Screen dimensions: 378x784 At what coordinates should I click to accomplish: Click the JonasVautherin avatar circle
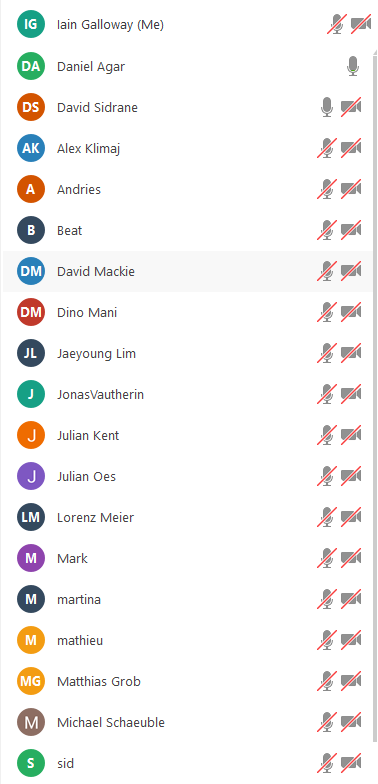click(x=31, y=394)
